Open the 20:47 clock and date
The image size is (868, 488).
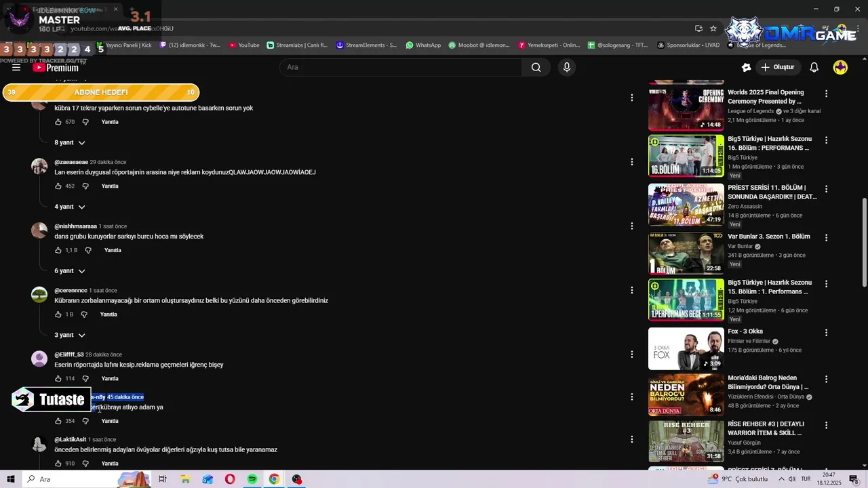click(829, 479)
